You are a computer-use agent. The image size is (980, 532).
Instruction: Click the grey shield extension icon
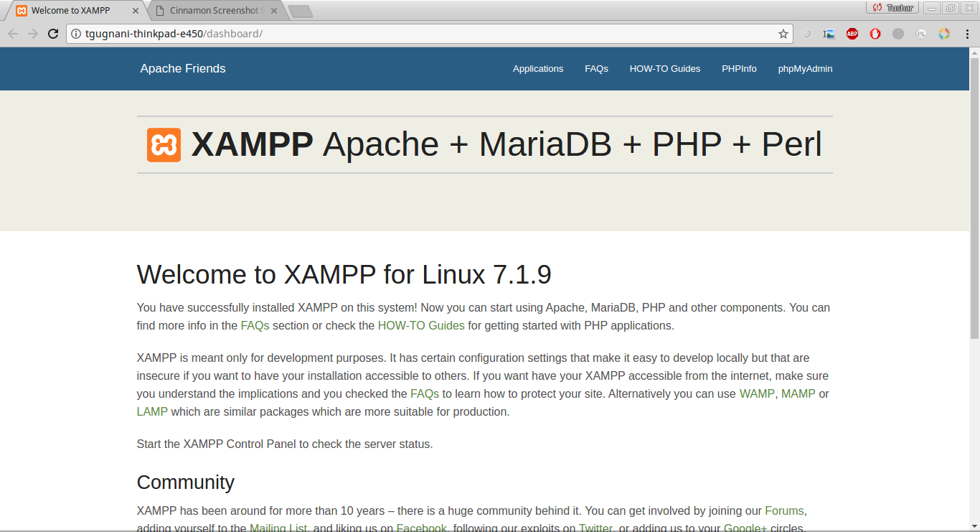point(806,34)
